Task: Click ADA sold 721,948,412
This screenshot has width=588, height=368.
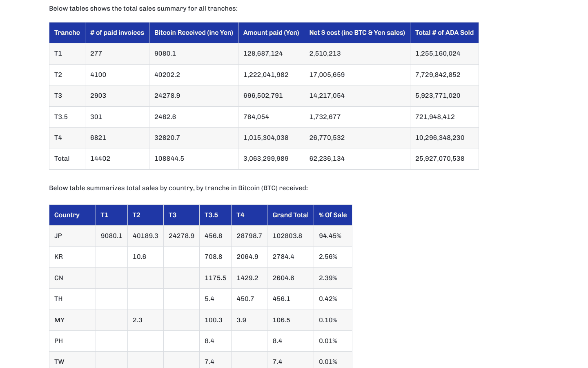Action: point(435,117)
